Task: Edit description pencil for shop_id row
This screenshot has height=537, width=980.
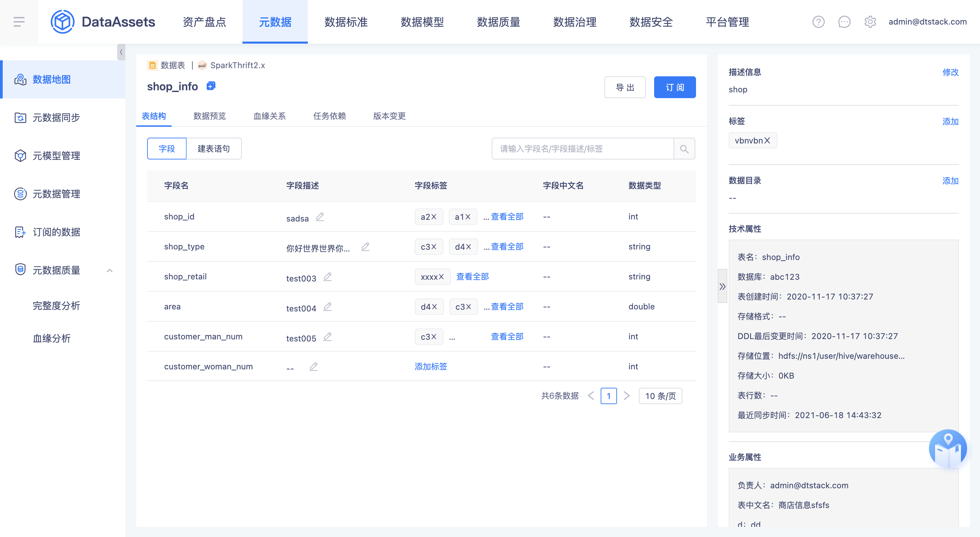Action: (x=320, y=217)
